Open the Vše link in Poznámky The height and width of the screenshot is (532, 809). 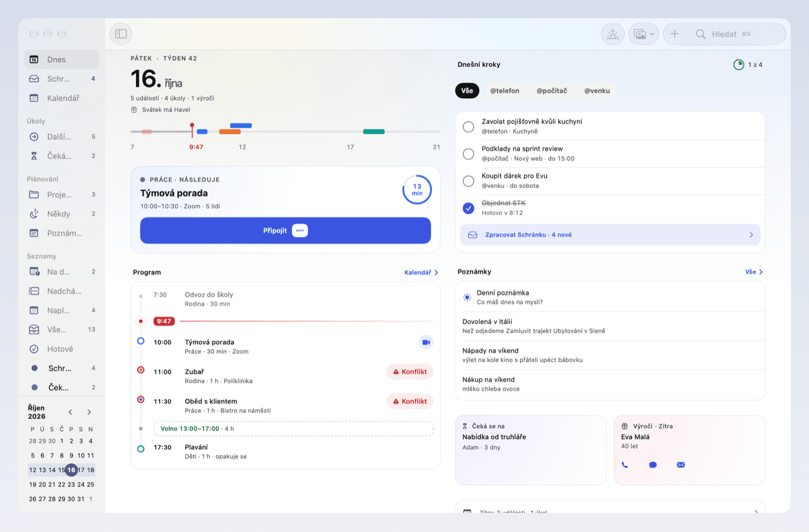click(754, 272)
